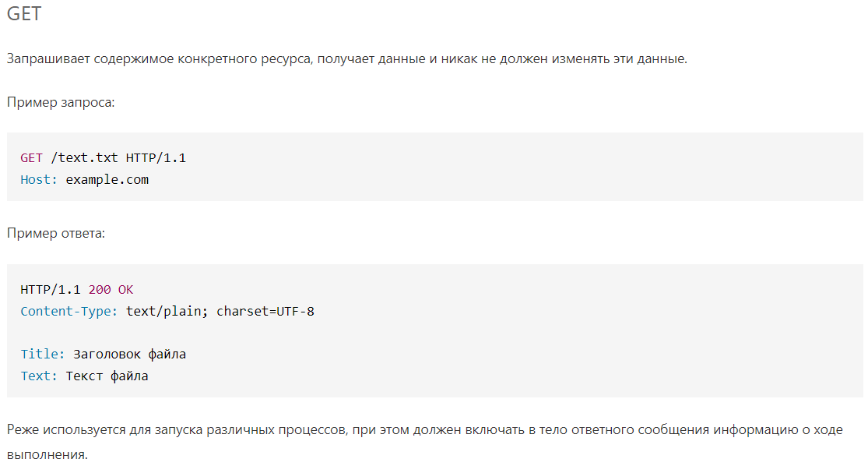Click the 200 status code
Viewport: 868px width, 466px height.
[100, 289]
